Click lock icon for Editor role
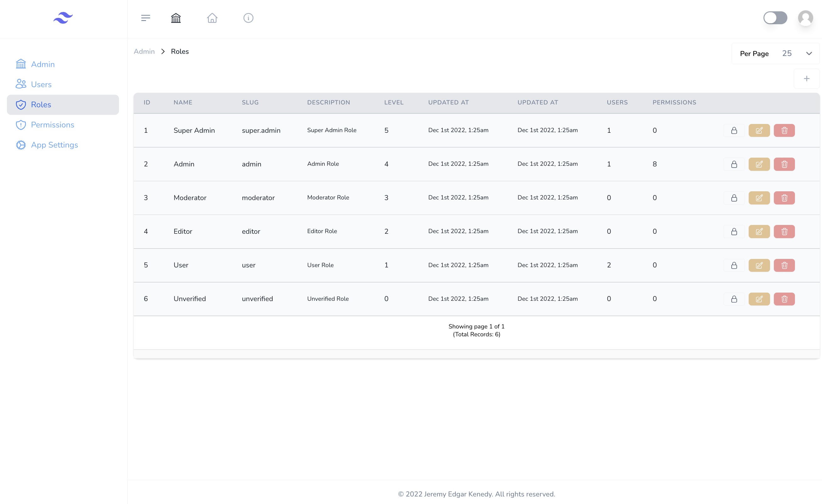The image size is (822, 504). 734,232
